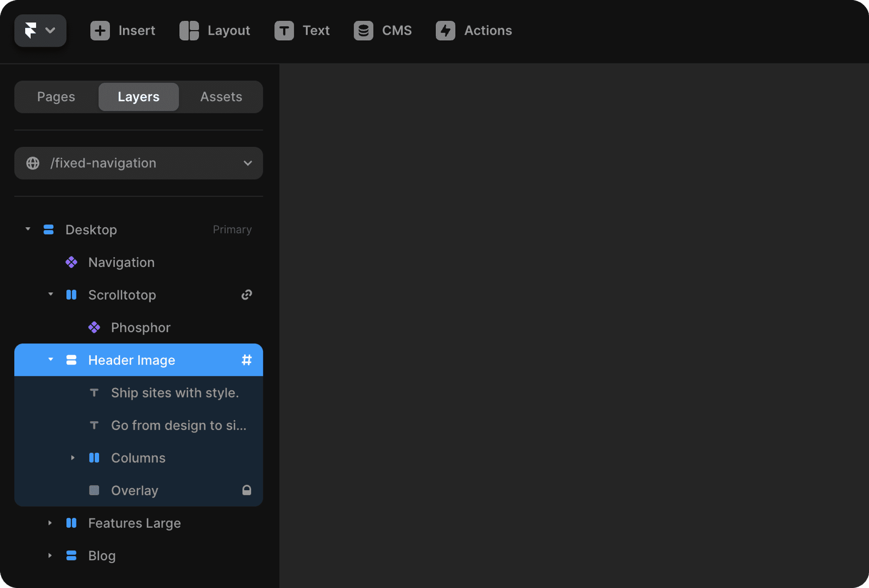This screenshot has height=588, width=869.
Task: Click the Actions lightning icon
Action: point(445,30)
